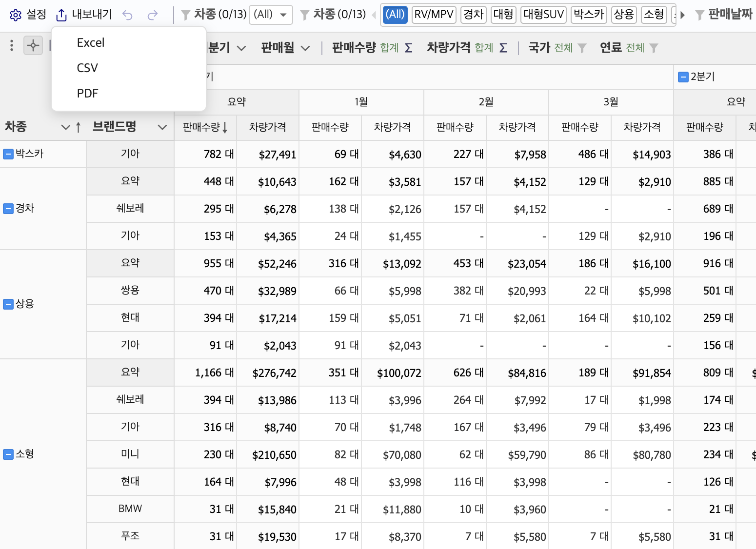
Task: Toggle the 경차 filter chip
Action: [473, 15]
